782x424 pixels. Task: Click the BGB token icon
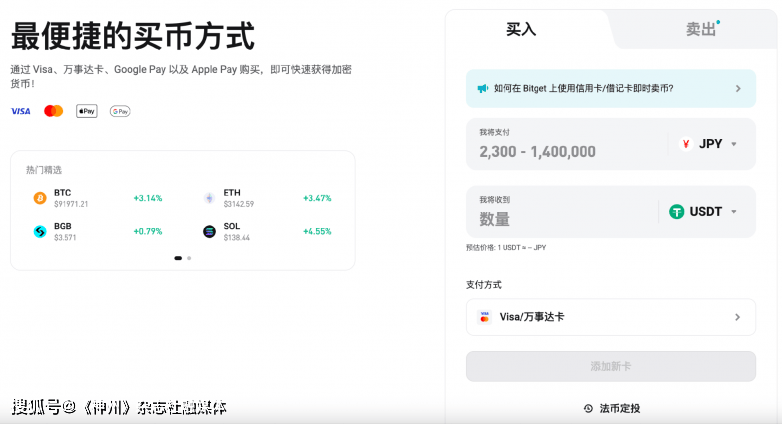(x=40, y=231)
